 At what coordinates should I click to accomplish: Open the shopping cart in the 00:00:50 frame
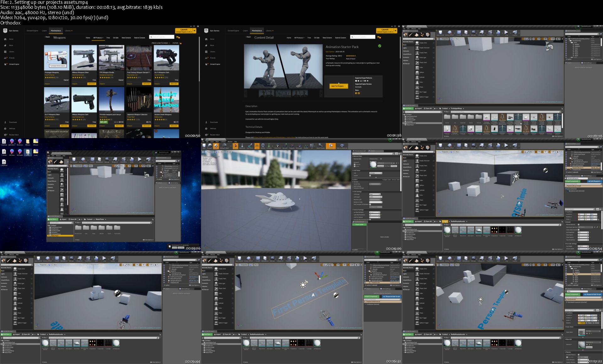[x=178, y=37]
